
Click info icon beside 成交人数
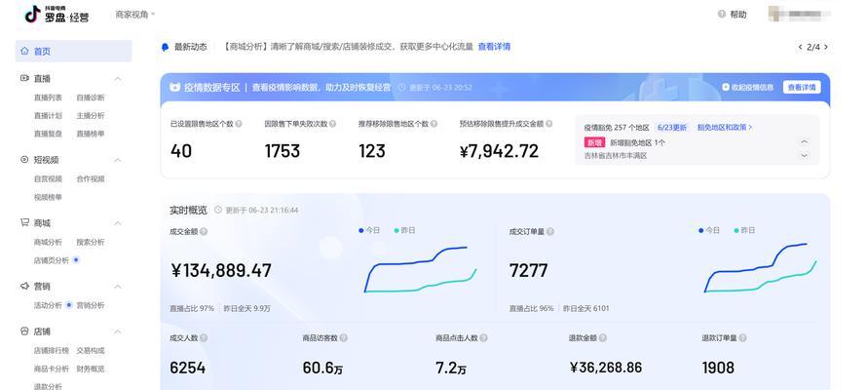204,338
